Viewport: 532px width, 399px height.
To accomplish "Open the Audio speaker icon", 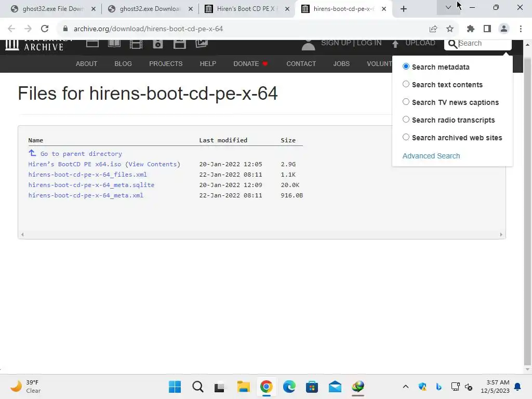I will (158, 44).
